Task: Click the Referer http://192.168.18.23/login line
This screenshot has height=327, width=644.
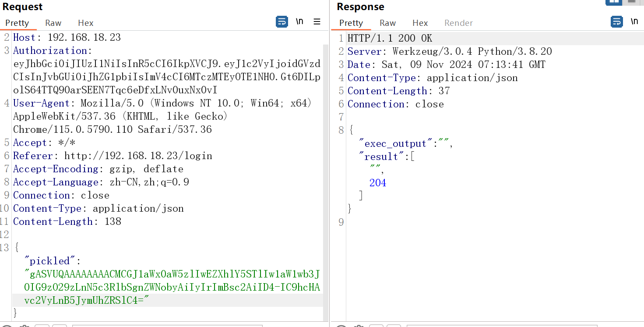Action: [x=113, y=156]
